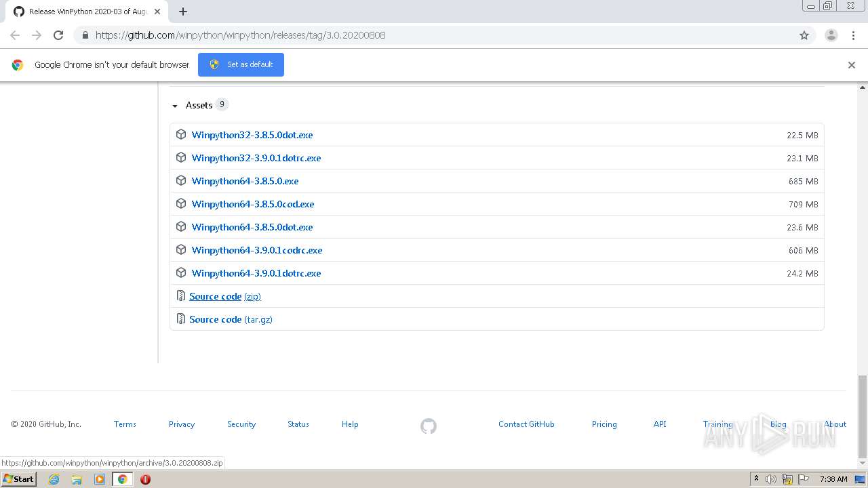Click the address bar URL
868x488 pixels.
click(240, 35)
